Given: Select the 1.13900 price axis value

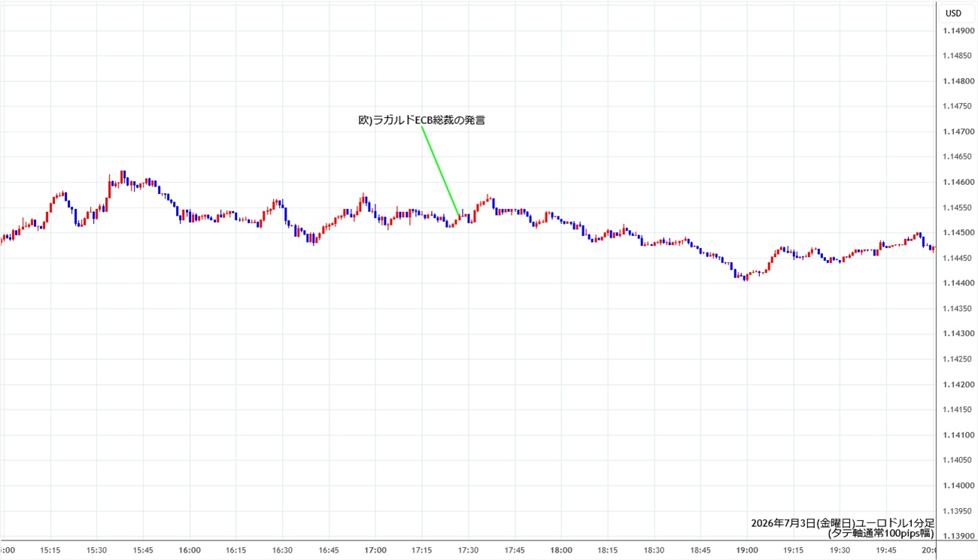Looking at the screenshot, I should [x=958, y=536].
